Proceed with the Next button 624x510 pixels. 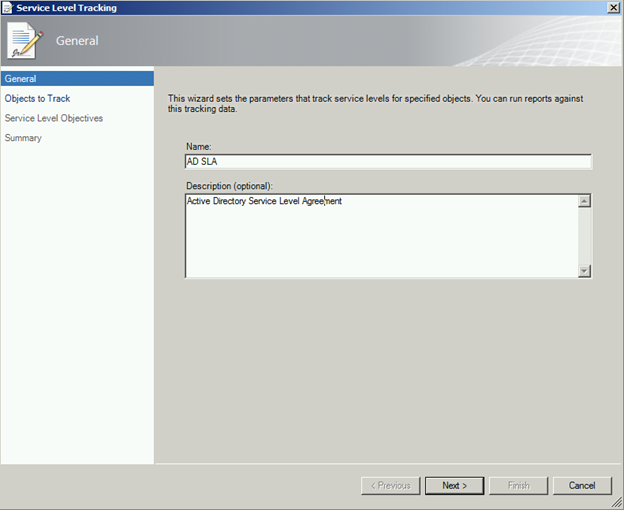click(454, 486)
